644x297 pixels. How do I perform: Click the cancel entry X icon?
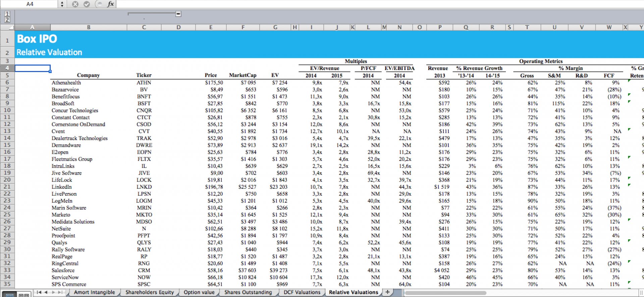coord(75,4)
